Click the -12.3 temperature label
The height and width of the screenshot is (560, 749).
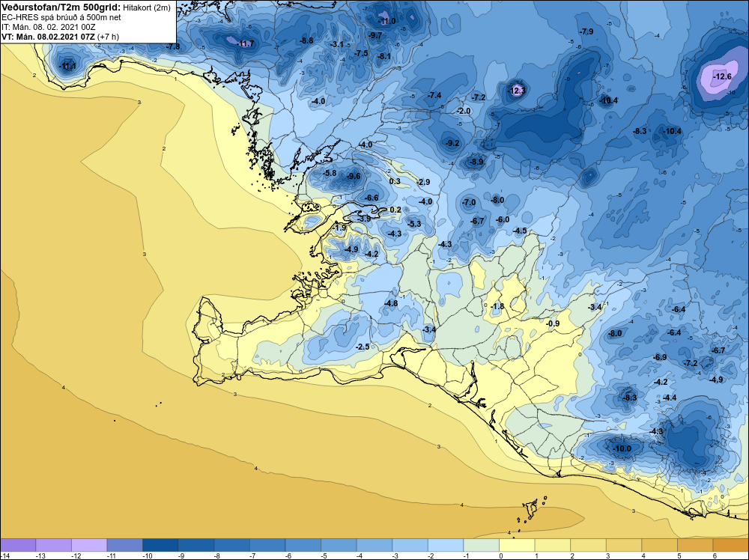(517, 91)
